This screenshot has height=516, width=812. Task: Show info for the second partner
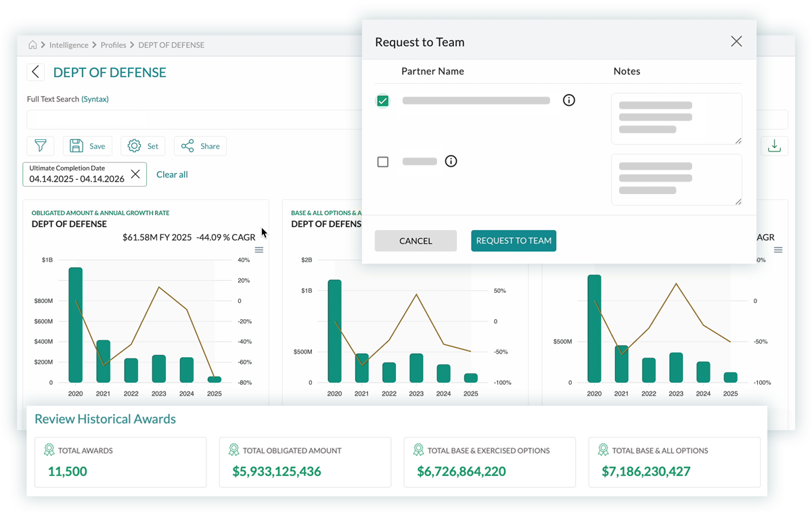pyautogui.click(x=451, y=161)
